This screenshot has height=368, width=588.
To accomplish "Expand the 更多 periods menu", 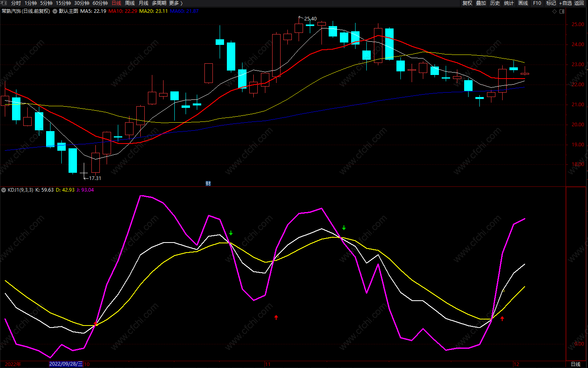I will pyautogui.click(x=176, y=3).
